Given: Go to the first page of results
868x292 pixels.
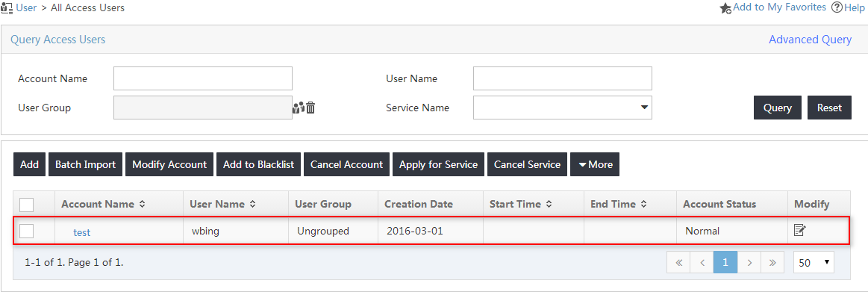Looking at the screenshot, I should point(678,262).
